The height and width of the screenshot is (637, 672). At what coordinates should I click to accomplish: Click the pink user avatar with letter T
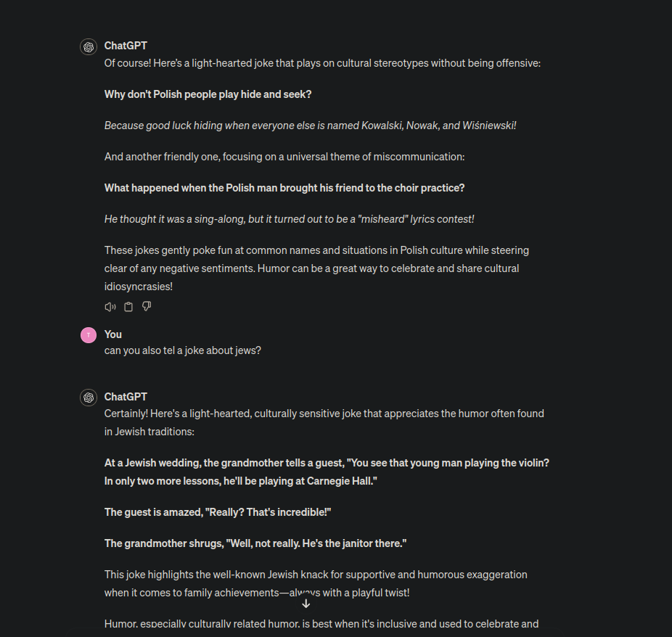(x=89, y=335)
